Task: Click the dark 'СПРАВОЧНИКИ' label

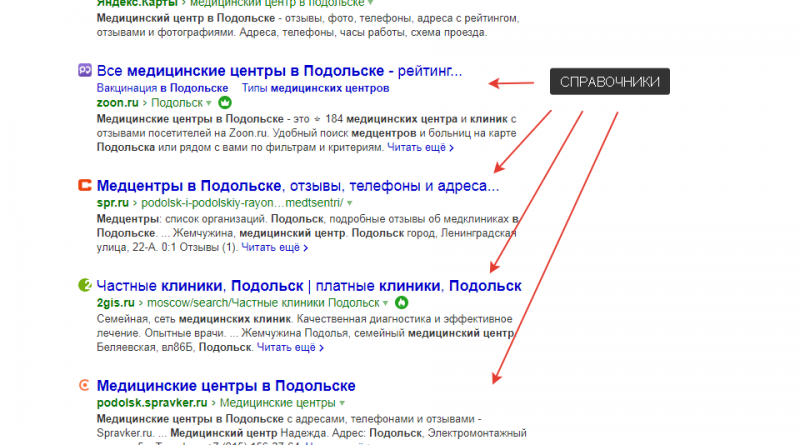Action: click(x=608, y=81)
